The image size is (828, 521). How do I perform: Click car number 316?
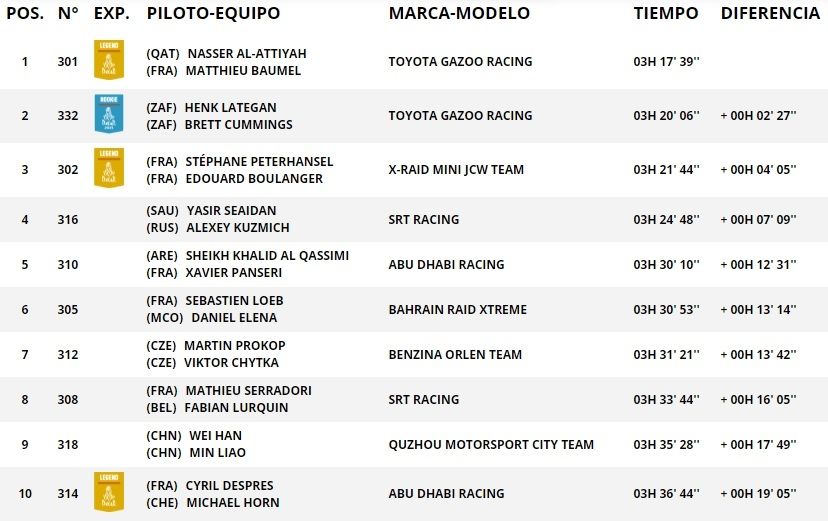[68, 220]
